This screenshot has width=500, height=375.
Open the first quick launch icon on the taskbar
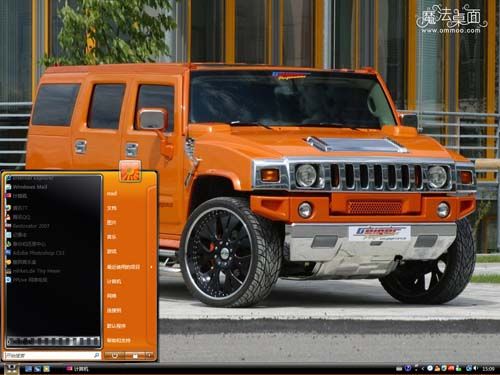click(29, 369)
